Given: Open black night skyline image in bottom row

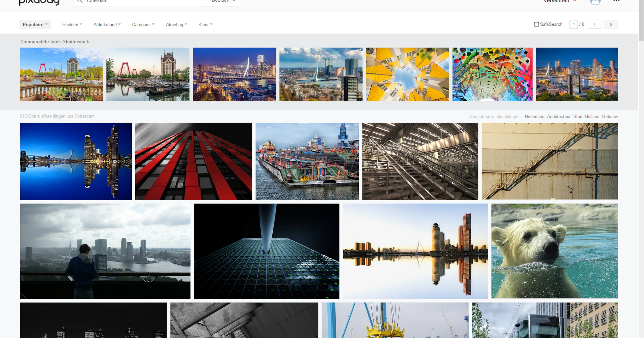Looking at the screenshot, I should point(93,320).
